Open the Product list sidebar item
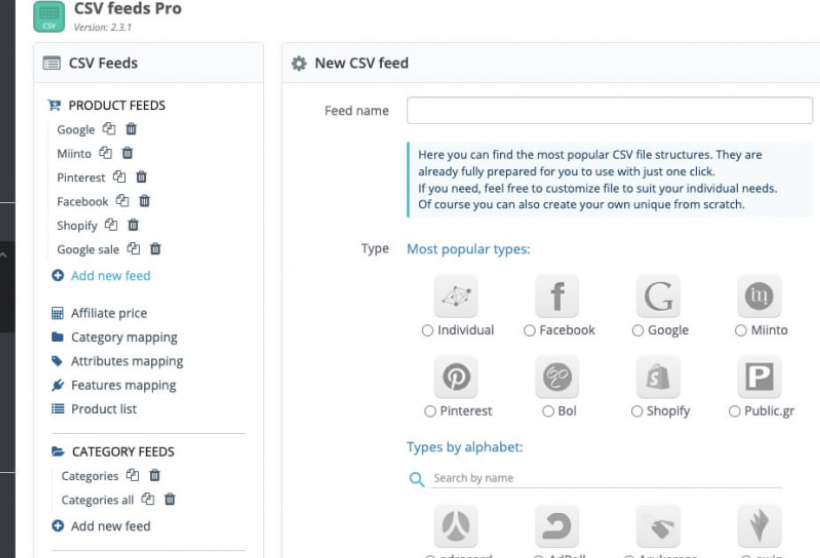Image resolution: width=820 pixels, height=558 pixels. click(x=104, y=409)
